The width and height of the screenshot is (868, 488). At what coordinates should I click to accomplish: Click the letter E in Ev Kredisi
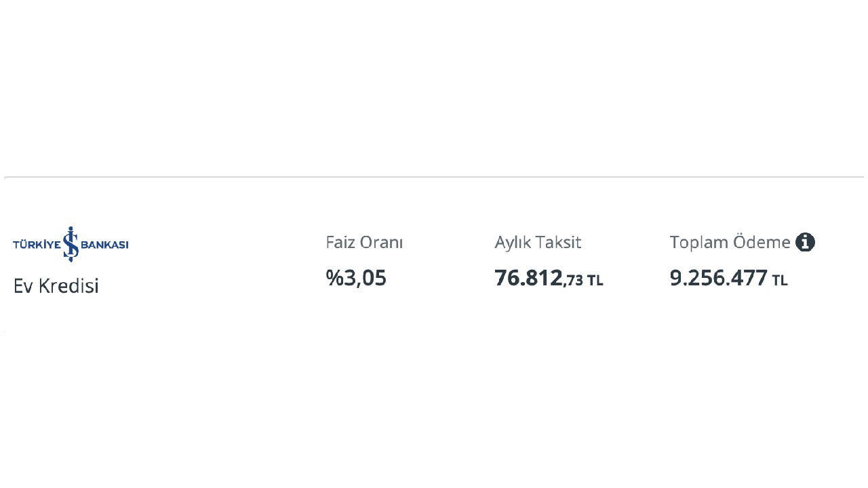[x=18, y=286]
